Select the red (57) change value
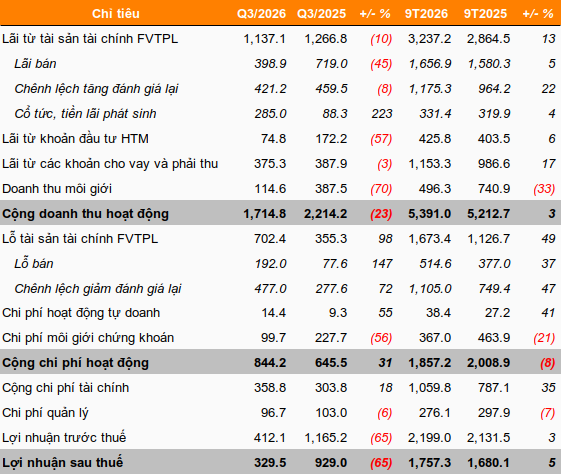This screenshot has width=561, height=474. (x=381, y=139)
